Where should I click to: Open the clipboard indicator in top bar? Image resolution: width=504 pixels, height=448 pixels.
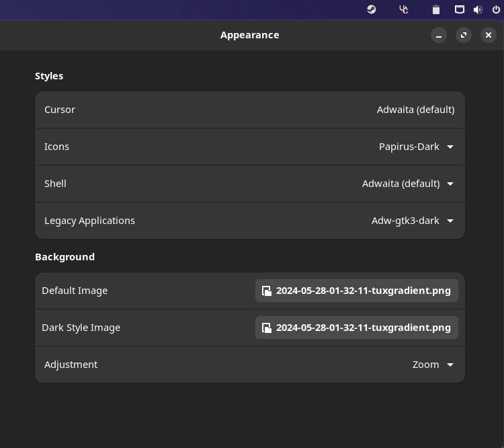pos(435,9)
